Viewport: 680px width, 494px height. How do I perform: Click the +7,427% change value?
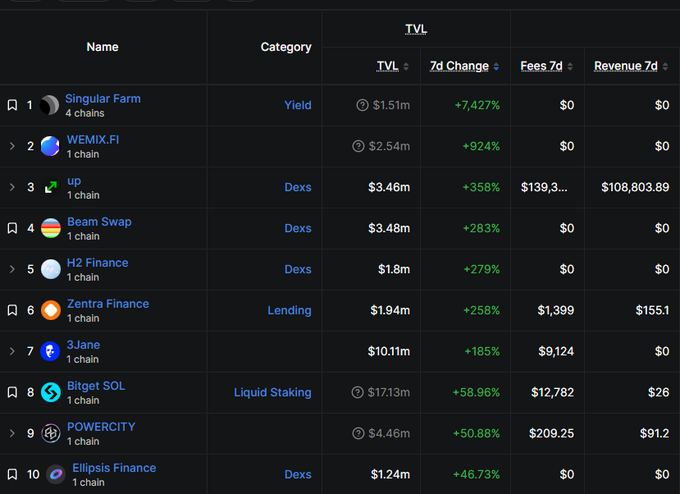(x=477, y=105)
